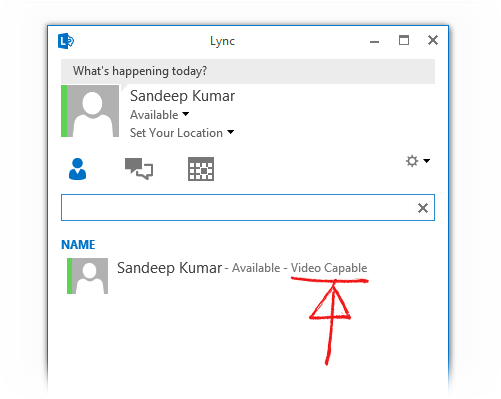Click the Sandeep Kumar profile name heading

[182, 96]
